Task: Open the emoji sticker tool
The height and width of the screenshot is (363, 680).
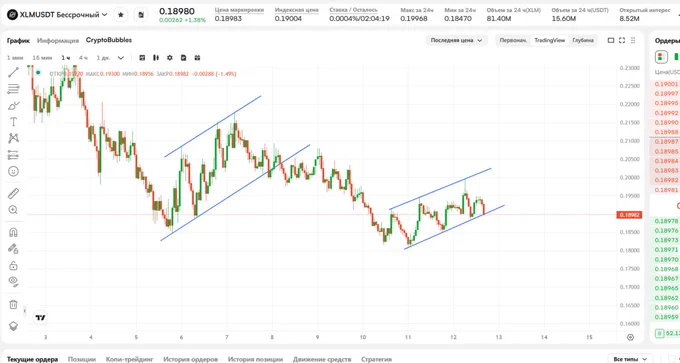Action: [x=13, y=171]
